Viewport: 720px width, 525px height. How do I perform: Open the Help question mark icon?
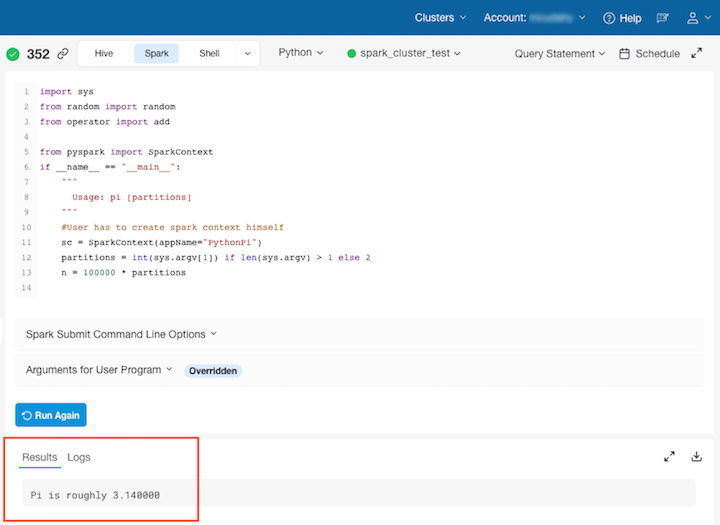609,18
